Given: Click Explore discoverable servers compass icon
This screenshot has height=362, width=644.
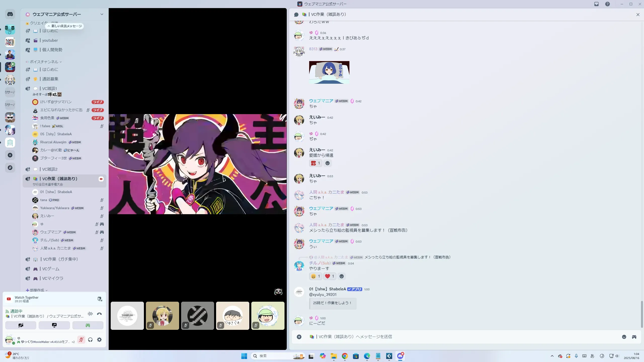Looking at the screenshot, I should coord(10,168).
